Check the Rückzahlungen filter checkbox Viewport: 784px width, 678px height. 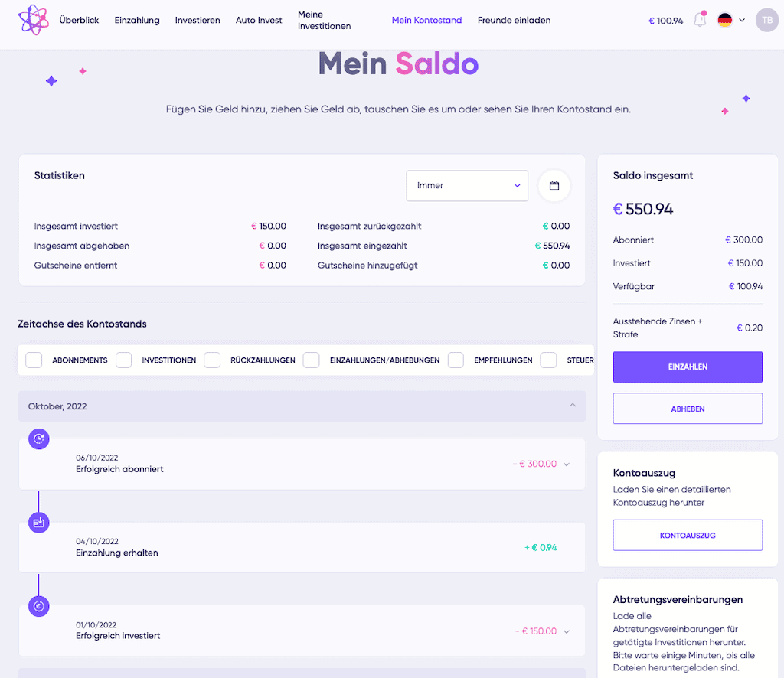pos(212,360)
